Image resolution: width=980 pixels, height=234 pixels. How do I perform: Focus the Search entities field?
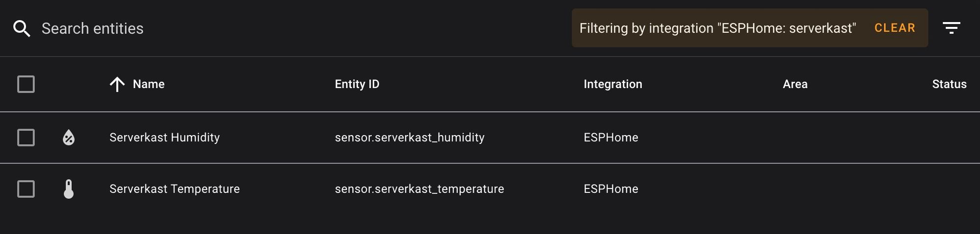196,28
